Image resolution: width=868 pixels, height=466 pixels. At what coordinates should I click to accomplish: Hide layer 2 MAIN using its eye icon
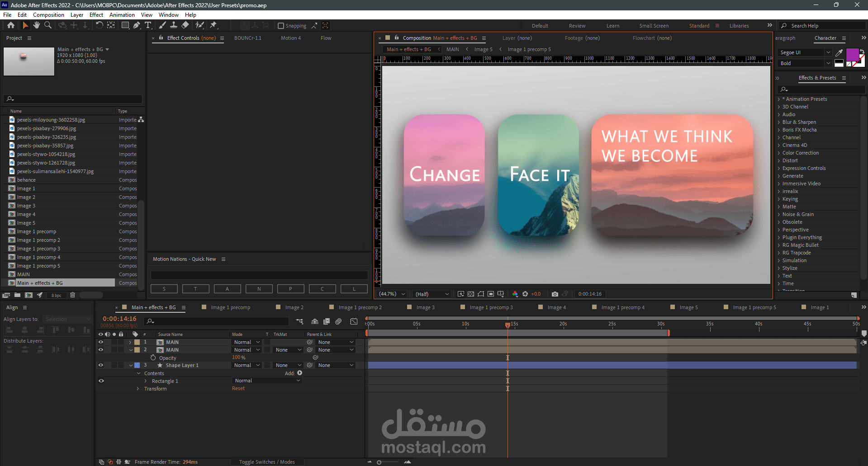(101, 350)
